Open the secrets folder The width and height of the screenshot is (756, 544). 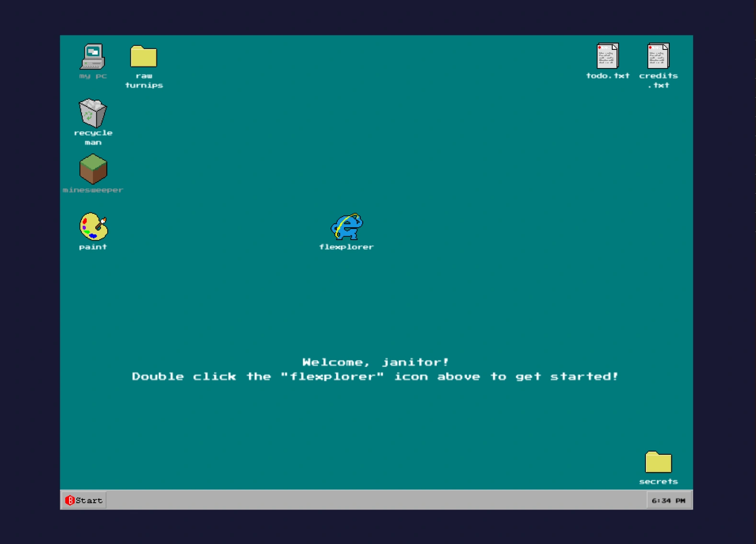658,462
